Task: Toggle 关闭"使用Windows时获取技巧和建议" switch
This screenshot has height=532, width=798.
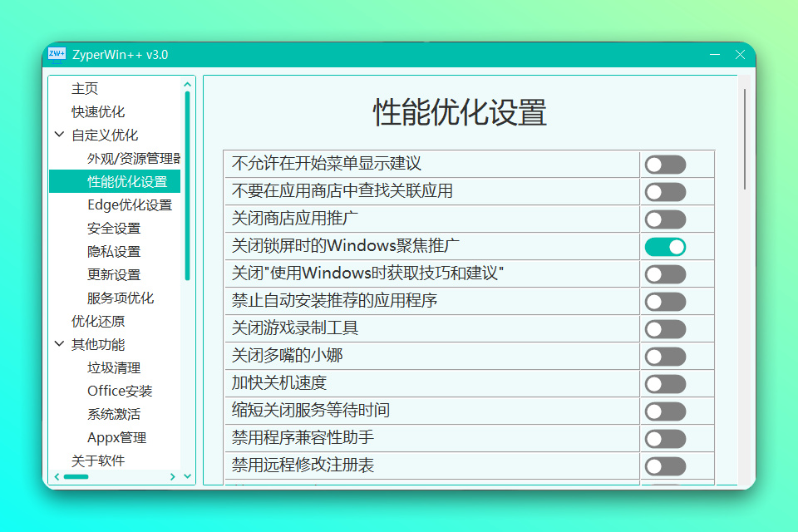Action: (x=665, y=274)
